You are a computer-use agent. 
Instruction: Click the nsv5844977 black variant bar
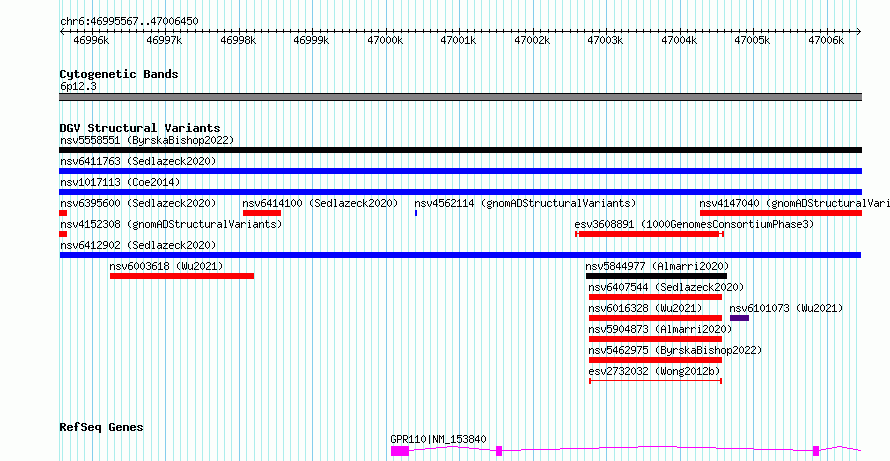point(656,276)
